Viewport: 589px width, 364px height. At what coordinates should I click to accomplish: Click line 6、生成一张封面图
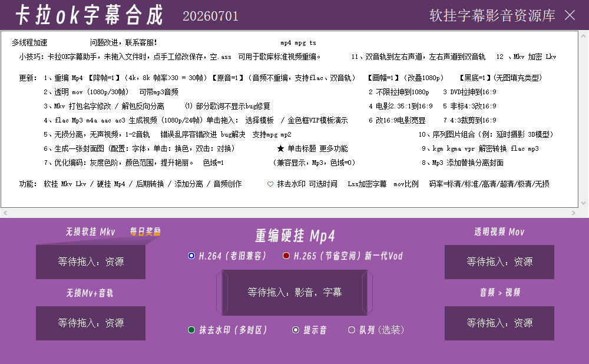click(140, 149)
